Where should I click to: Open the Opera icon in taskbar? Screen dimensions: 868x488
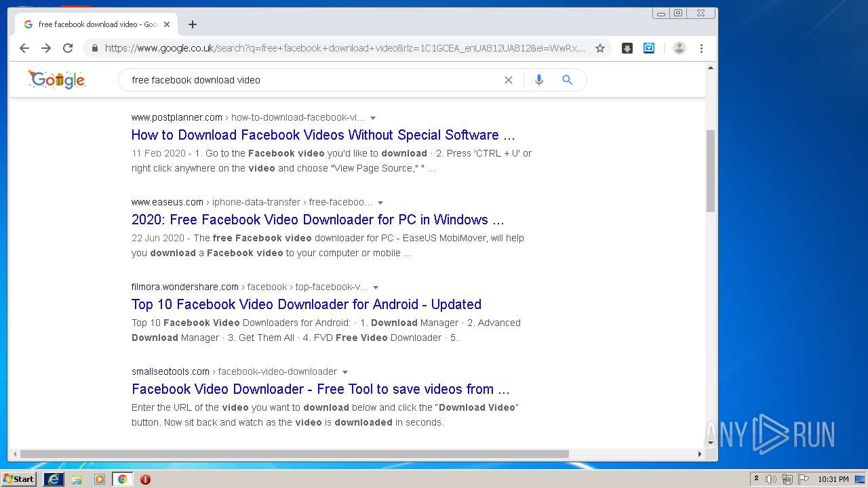145,479
